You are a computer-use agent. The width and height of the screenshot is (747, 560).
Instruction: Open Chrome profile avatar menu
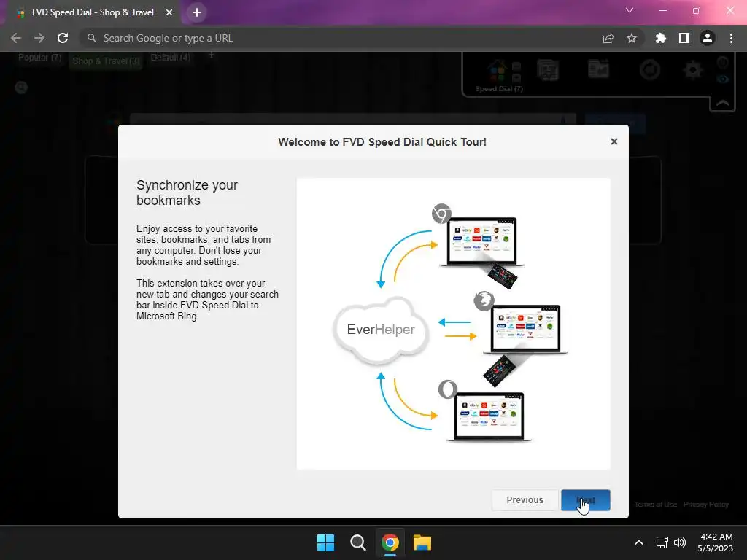tap(708, 38)
